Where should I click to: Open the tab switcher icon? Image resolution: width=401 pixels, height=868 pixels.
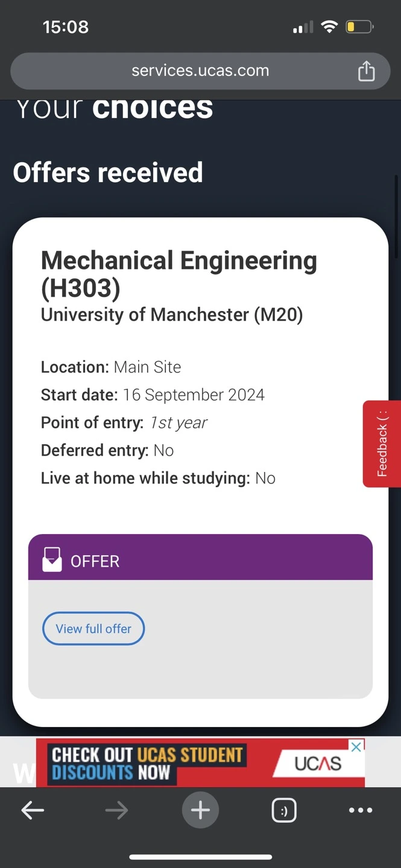284,811
